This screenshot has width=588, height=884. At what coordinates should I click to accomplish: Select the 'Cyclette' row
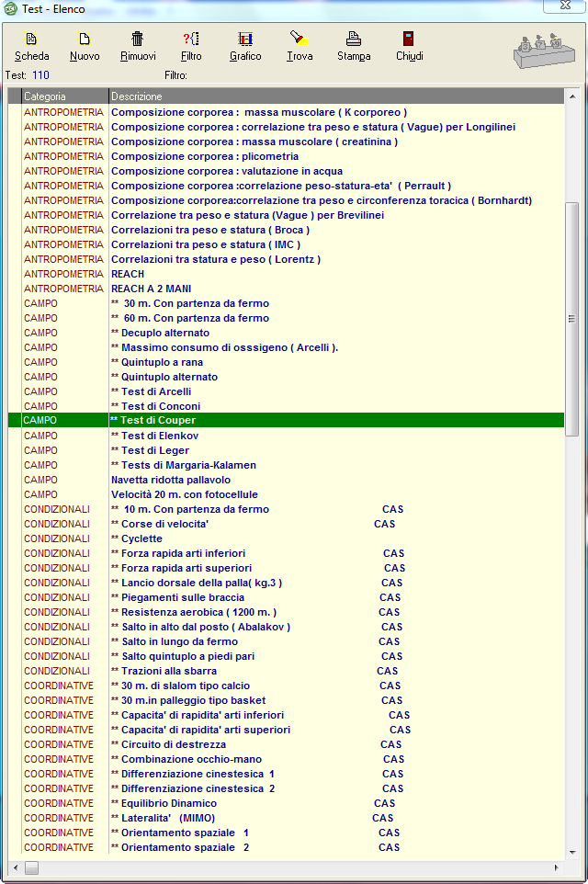pyautogui.click(x=286, y=538)
